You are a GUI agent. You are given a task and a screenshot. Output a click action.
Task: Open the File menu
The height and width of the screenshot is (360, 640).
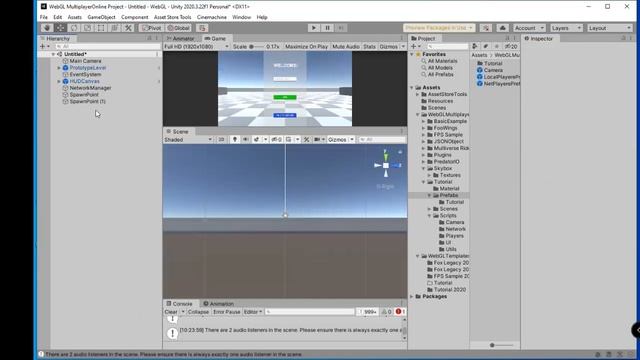click(x=44, y=17)
